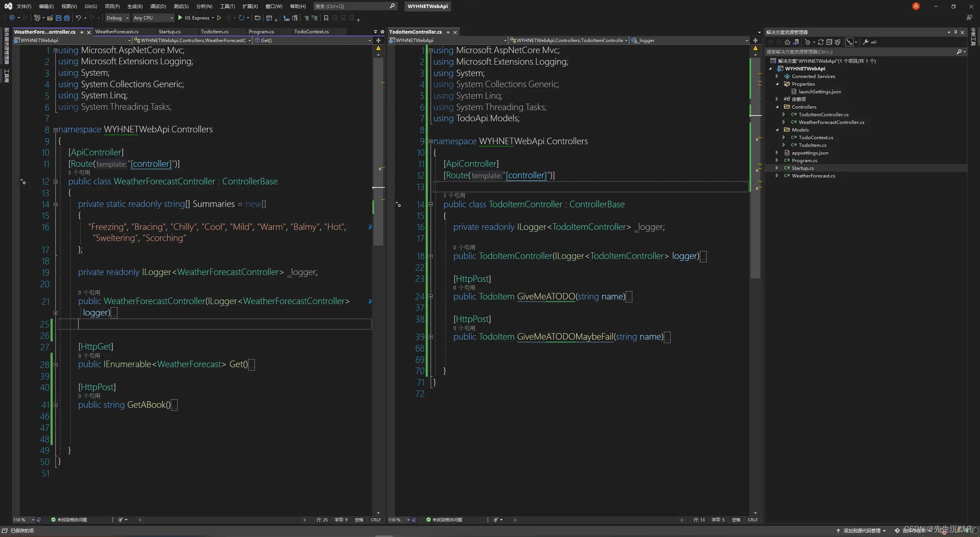Click Home icon in Solution Explorer
980x537 pixels.
[x=787, y=42]
